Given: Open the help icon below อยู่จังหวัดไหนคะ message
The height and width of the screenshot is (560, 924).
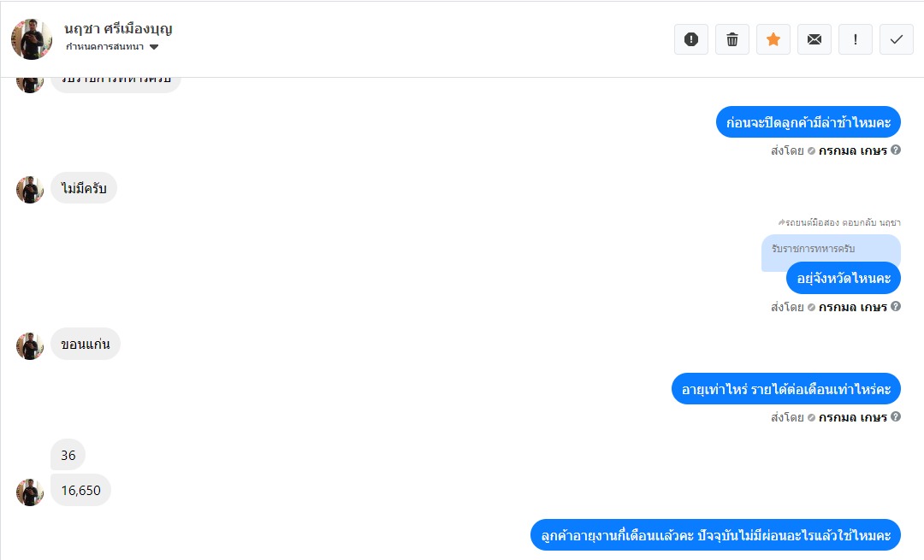Looking at the screenshot, I should pos(896,306).
